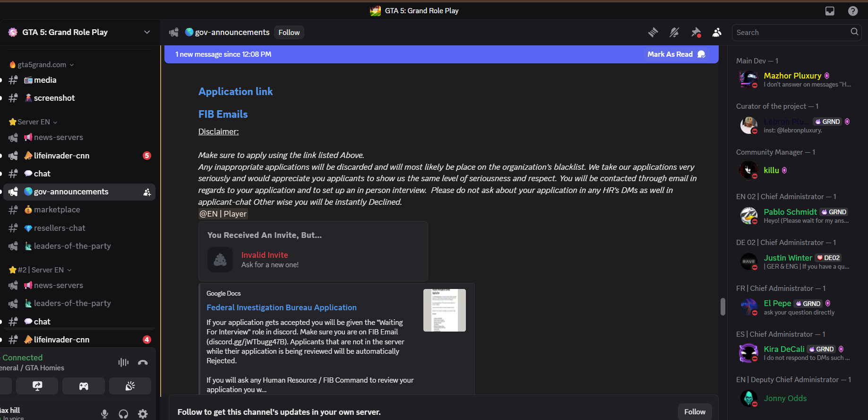Click Mark As Read

coord(676,54)
